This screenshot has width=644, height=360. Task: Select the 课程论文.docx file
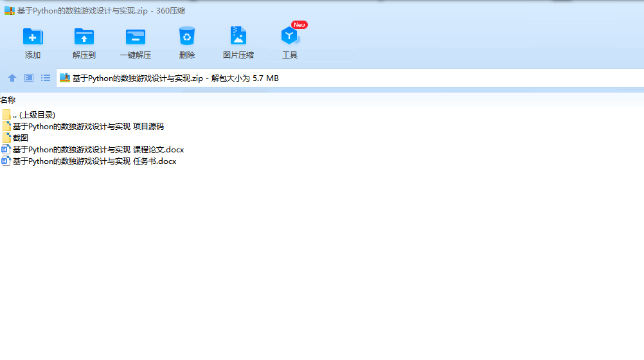click(x=93, y=150)
